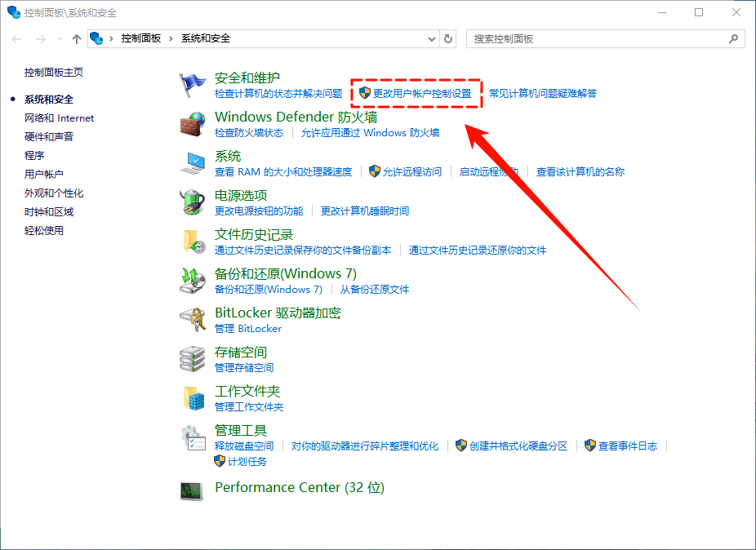Viewport: 756px width, 550px height.
Task: Click 对你的驱动器进行碎片整理和优化 link
Action: pos(365,446)
